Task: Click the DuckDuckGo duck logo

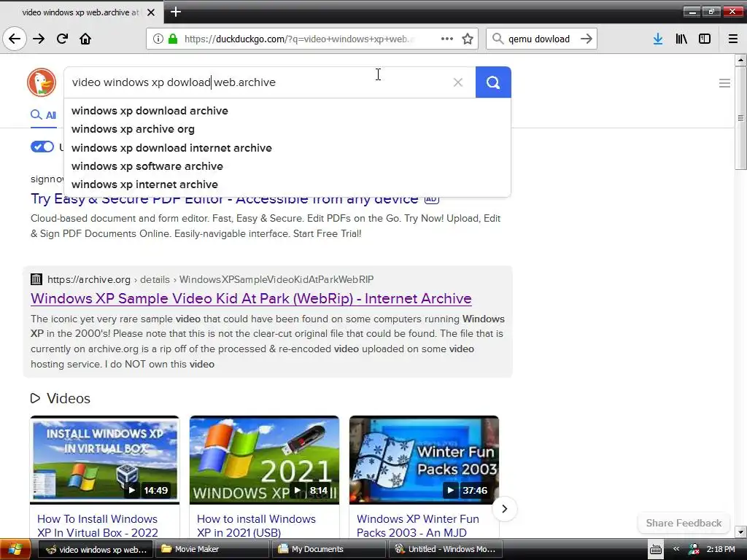Action: click(x=42, y=82)
